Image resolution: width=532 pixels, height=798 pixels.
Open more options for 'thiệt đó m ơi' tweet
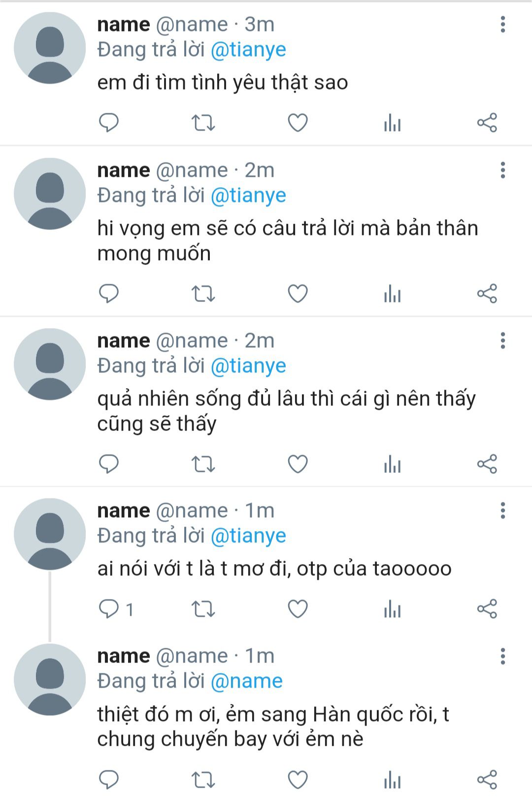coord(503,656)
